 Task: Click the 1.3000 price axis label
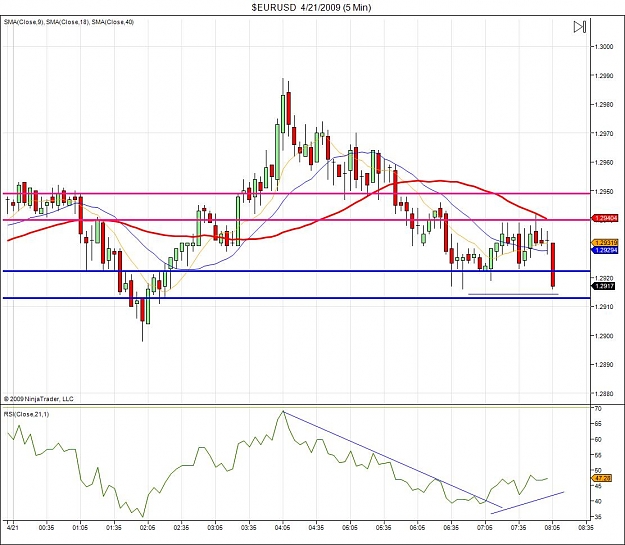pyautogui.click(x=604, y=47)
